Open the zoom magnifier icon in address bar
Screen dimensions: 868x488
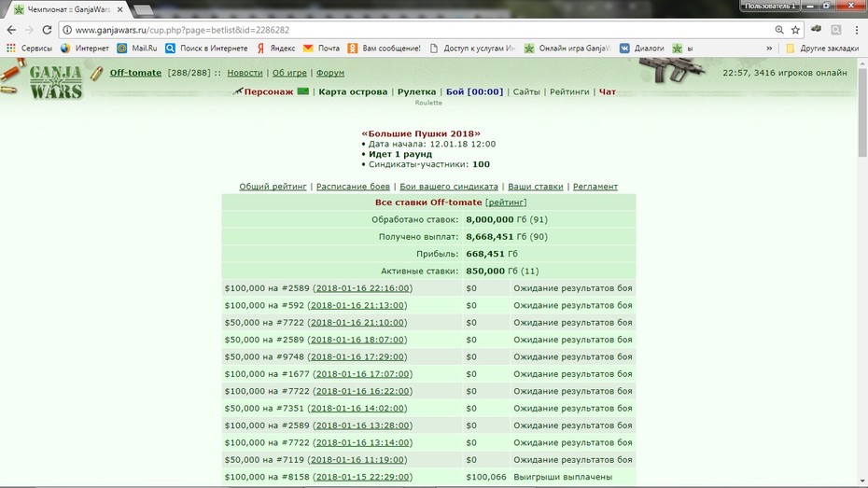[x=779, y=30]
